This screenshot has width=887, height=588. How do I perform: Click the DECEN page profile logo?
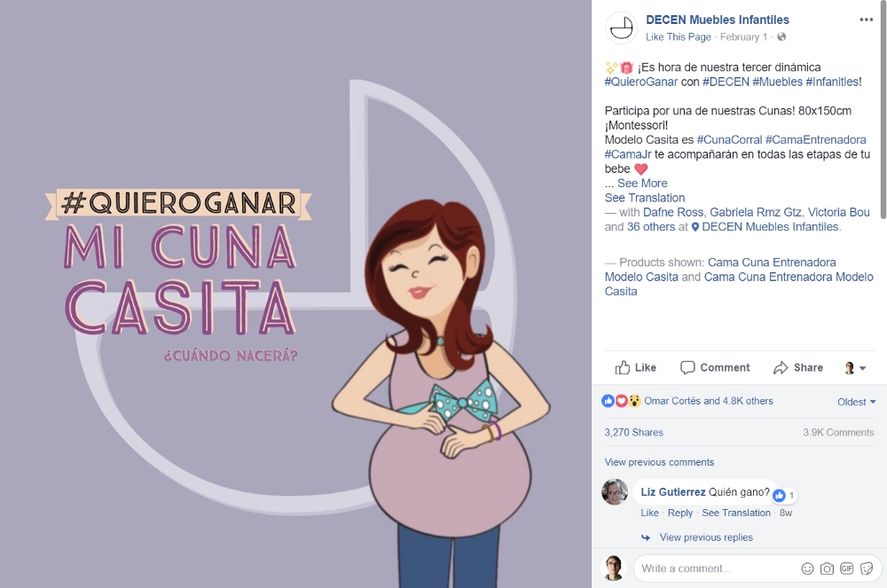point(621,27)
